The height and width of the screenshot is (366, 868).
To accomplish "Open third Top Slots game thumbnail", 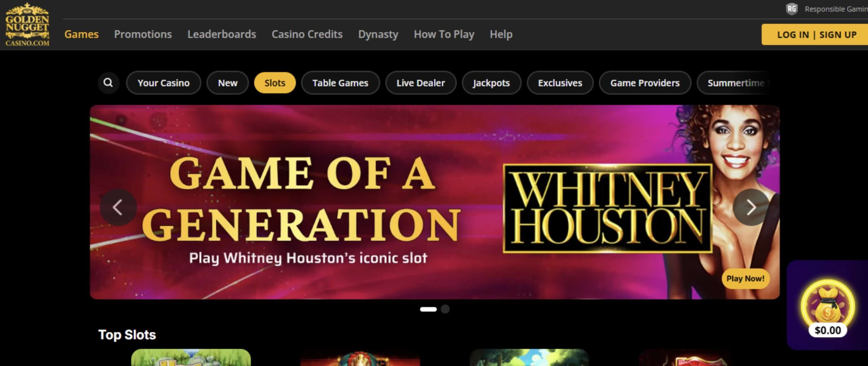I will 529,357.
